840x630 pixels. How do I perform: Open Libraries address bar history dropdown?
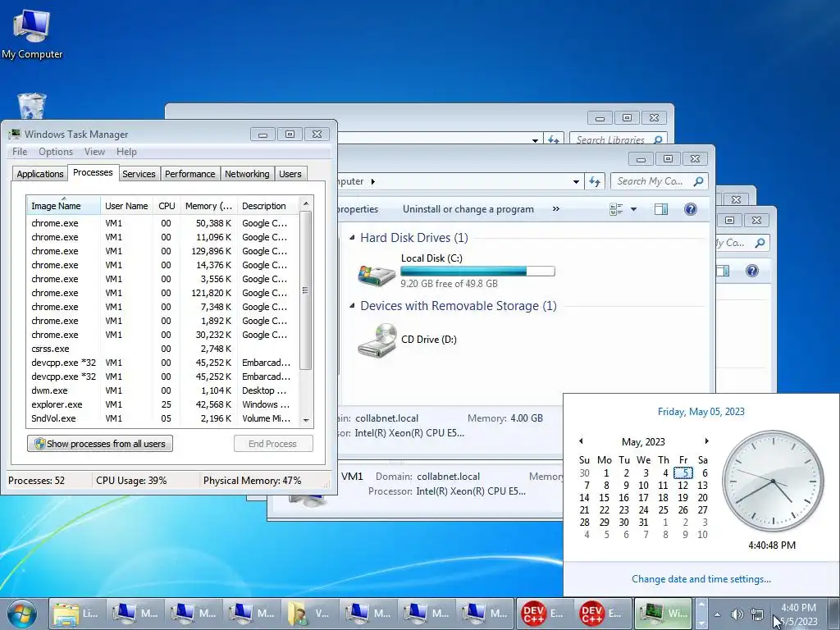(535, 139)
